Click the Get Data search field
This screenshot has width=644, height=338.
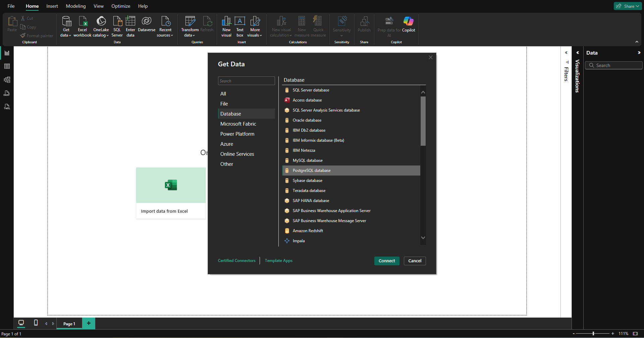tap(247, 81)
